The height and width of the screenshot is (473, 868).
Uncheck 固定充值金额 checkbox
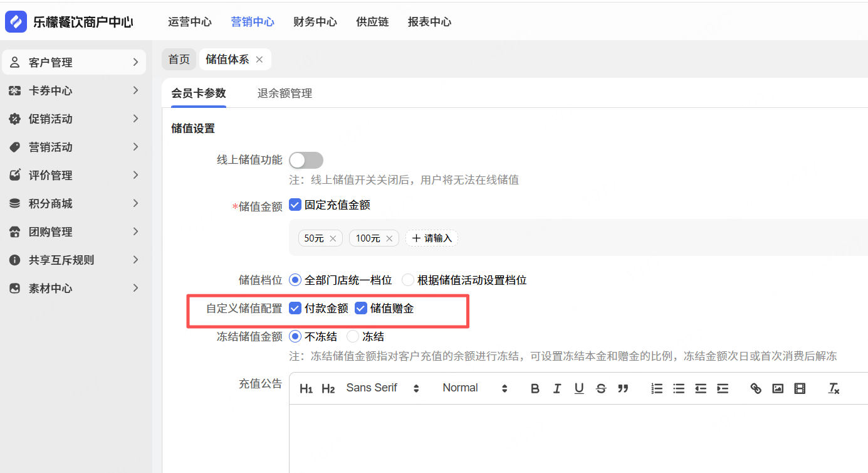pos(295,205)
